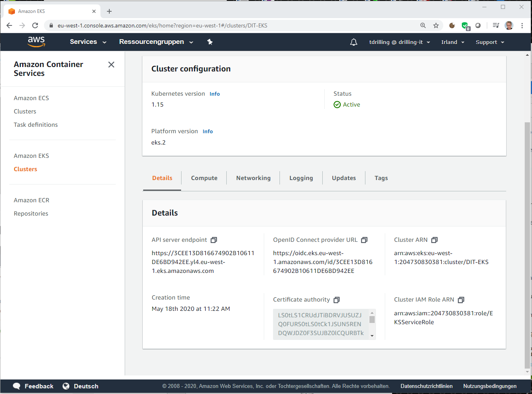Image resolution: width=532 pixels, height=394 pixels.
Task: Click the browser address bar URL
Action: 162,25
